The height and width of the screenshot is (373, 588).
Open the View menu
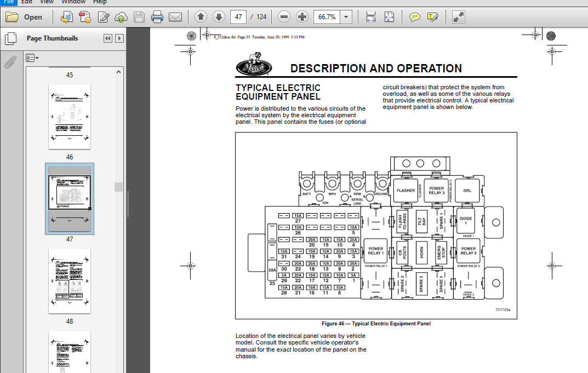click(47, 2)
